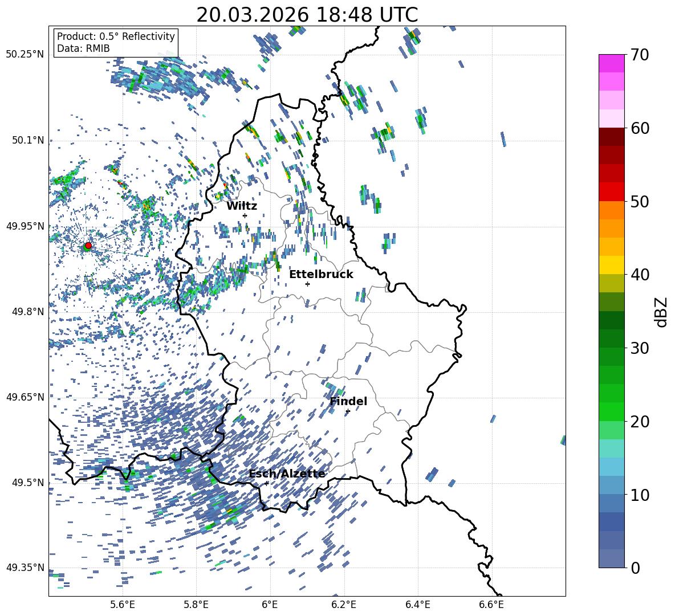Pick the bright red colorbar segment above 50
Image resolution: width=675 pixels, height=616 pixels.
pyautogui.click(x=612, y=191)
